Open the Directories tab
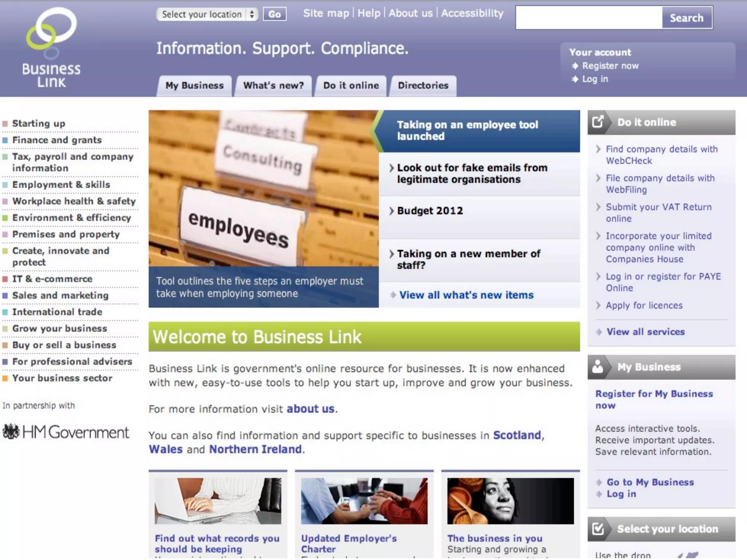747x560 pixels. tap(423, 86)
